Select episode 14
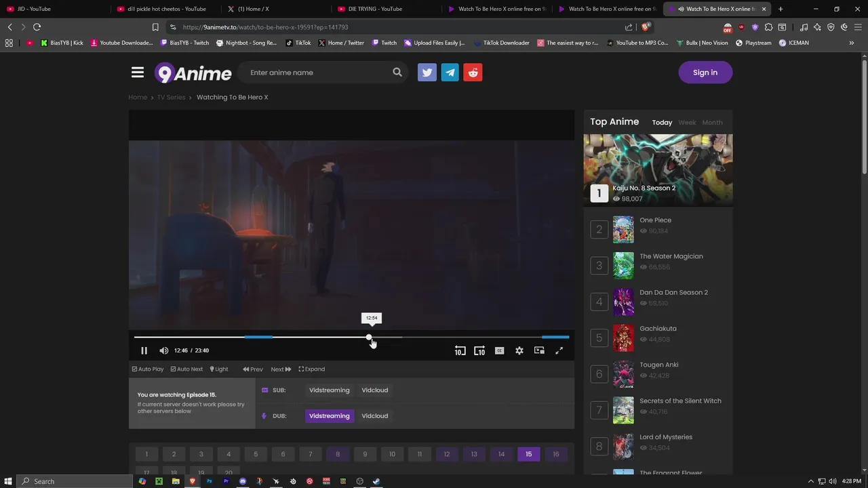The image size is (868, 488). [501, 454]
